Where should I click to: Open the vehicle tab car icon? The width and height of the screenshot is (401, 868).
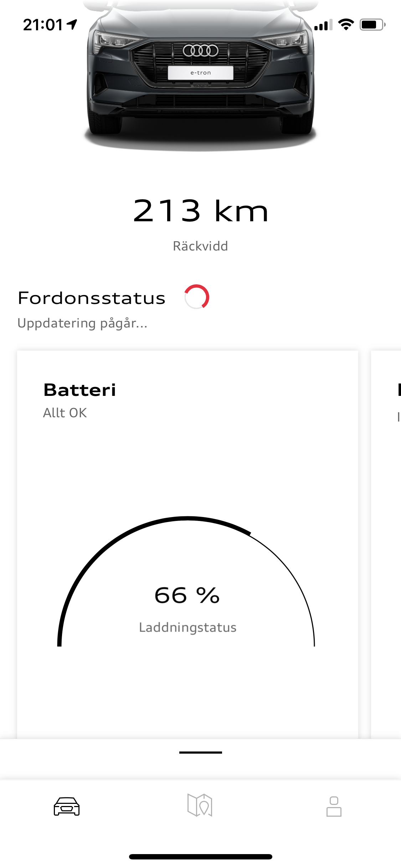pyautogui.click(x=67, y=806)
